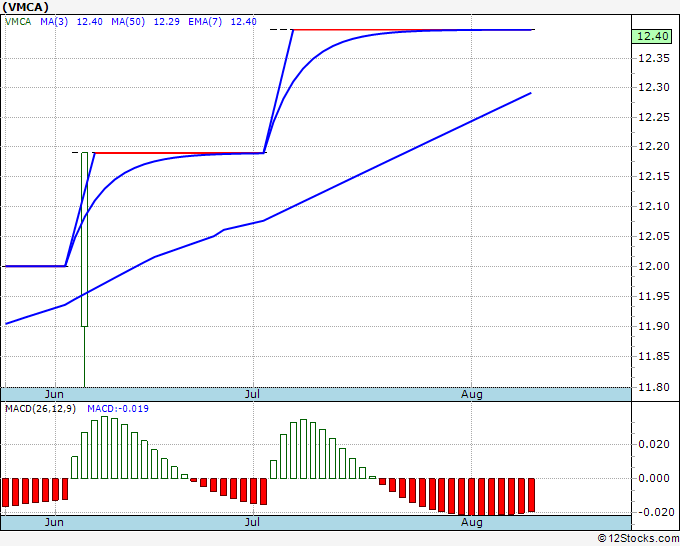
Task: Click the 12.15 price axis label
Action: point(654,177)
